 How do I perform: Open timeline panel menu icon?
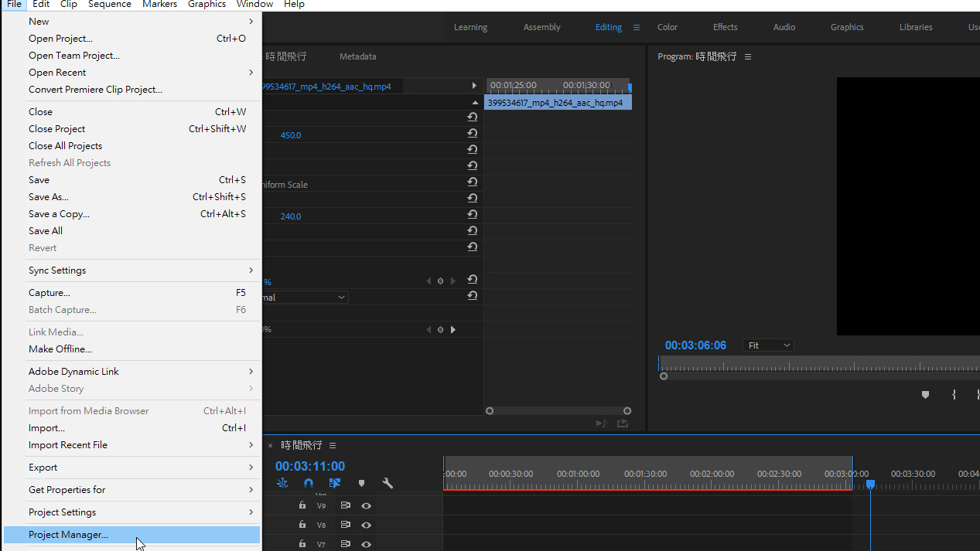coord(333,445)
